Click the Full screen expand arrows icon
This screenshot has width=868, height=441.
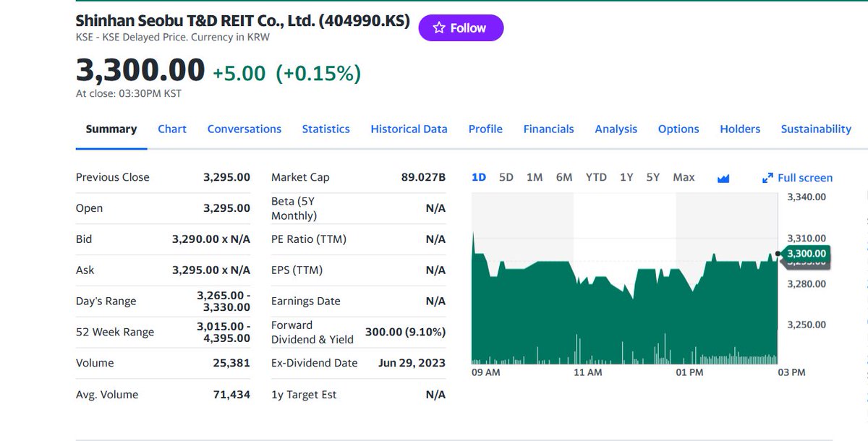coord(768,178)
